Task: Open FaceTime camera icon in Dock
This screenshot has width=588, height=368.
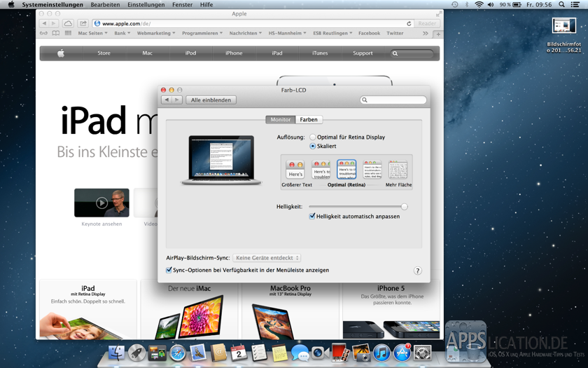Action: pos(321,353)
